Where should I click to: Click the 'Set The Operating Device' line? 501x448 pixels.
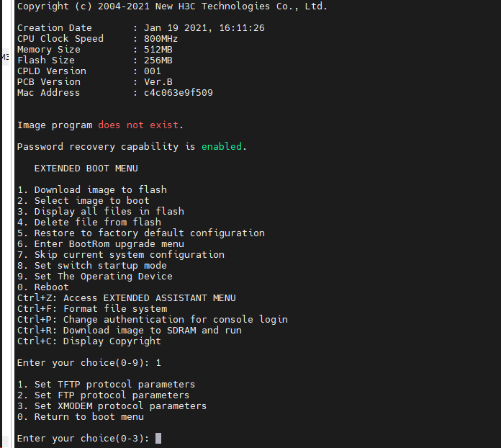[x=94, y=276]
